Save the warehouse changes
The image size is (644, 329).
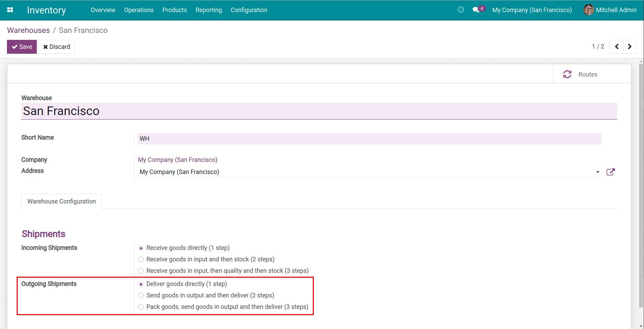click(22, 47)
